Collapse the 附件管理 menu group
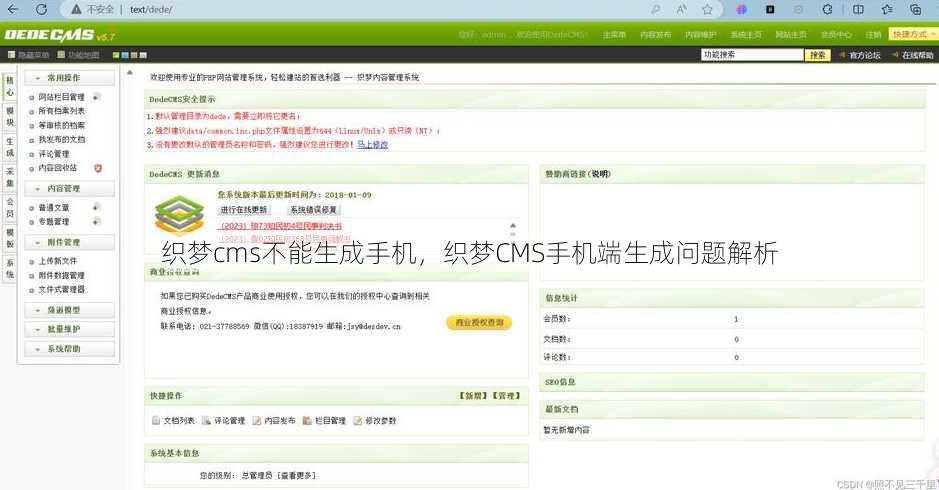Screen dimensions: 939x490 tap(69, 242)
